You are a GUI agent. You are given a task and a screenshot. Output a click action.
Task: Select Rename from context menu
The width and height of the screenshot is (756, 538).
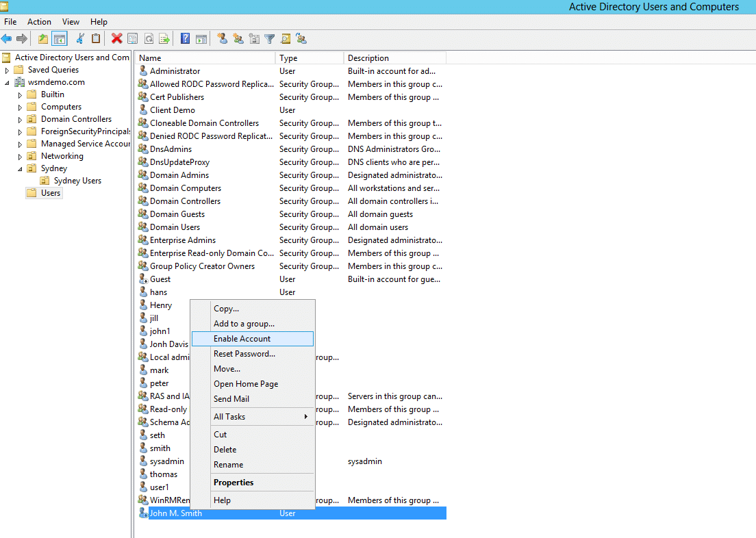click(x=253, y=465)
